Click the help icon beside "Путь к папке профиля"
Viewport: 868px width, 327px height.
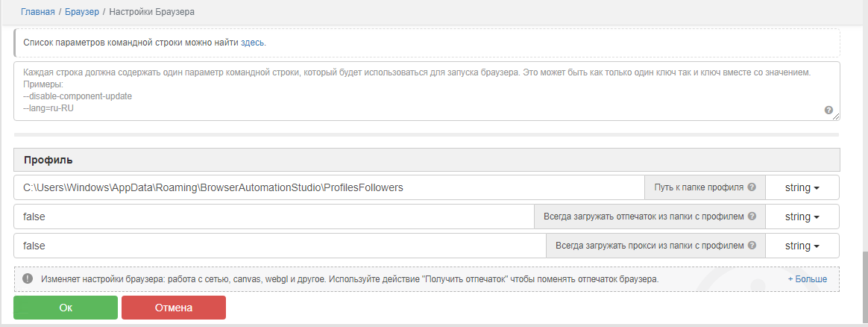(x=752, y=187)
